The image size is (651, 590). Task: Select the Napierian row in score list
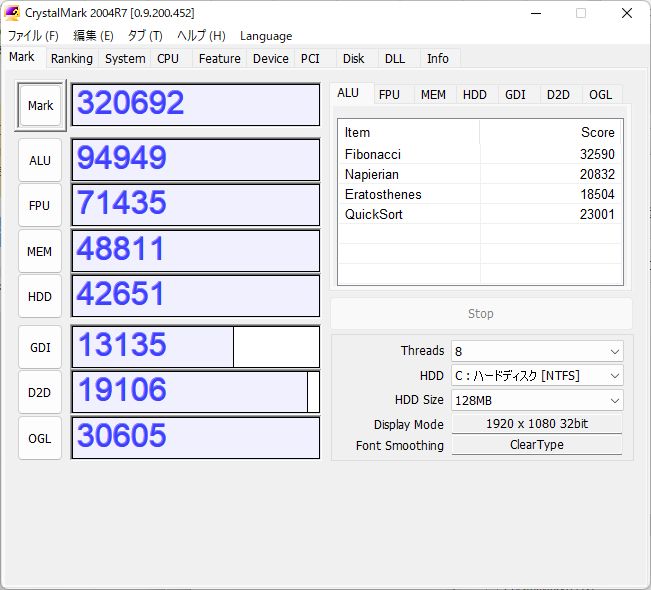pos(480,174)
